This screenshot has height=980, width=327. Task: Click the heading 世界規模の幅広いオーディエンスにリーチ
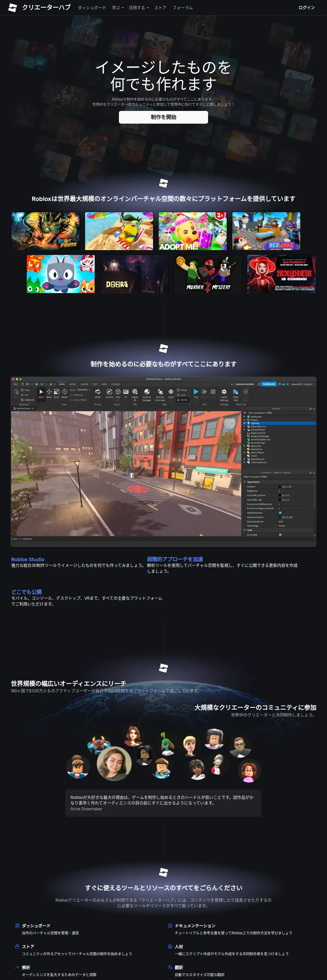pyautogui.click(x=69, y=683)
